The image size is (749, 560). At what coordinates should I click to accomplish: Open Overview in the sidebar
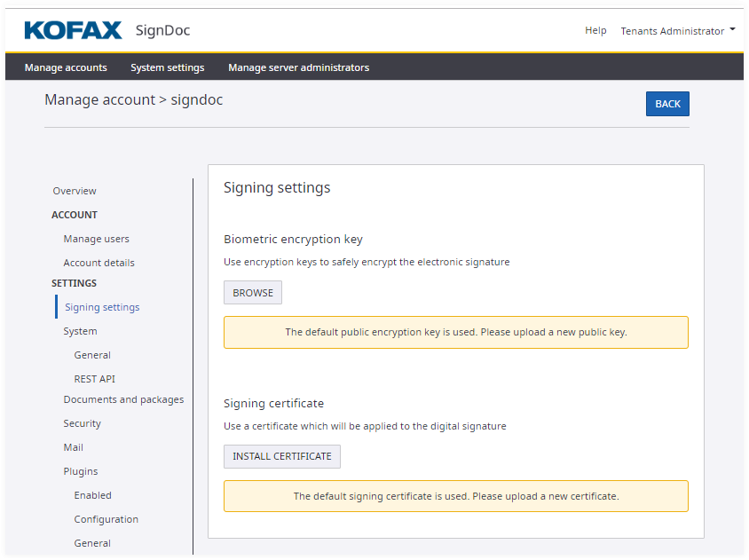[75, 191]
